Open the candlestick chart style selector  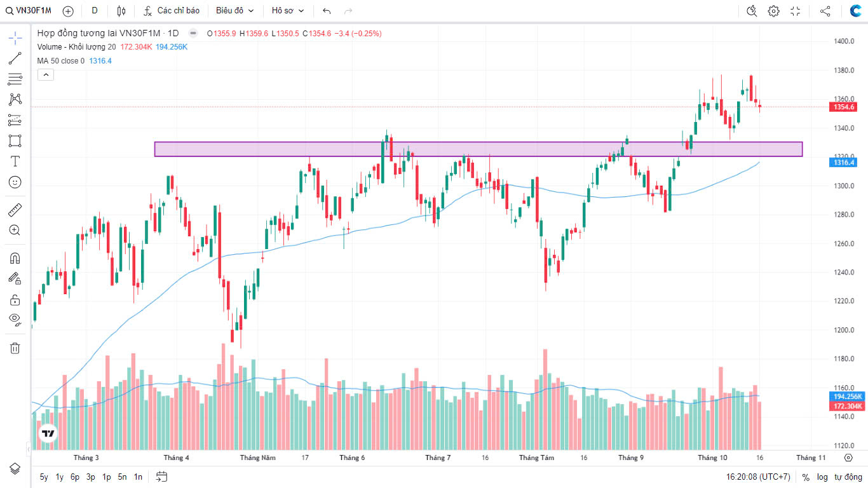pos(121,11)
